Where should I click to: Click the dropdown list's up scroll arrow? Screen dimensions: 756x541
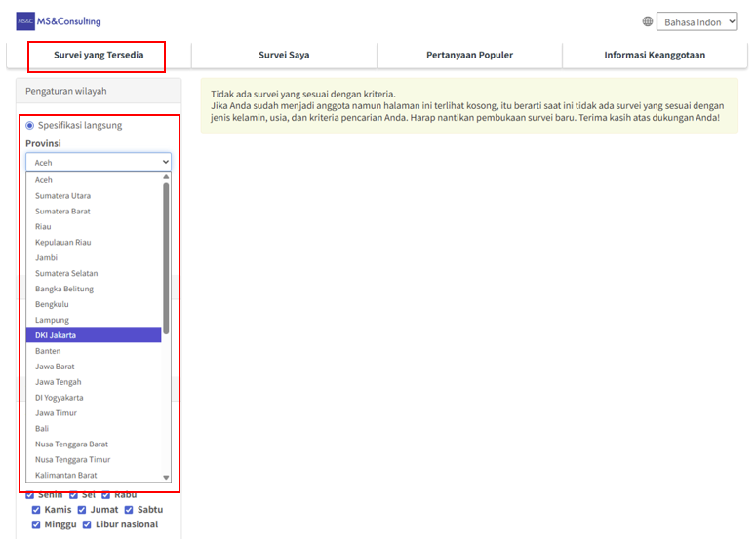click(166, 177)
